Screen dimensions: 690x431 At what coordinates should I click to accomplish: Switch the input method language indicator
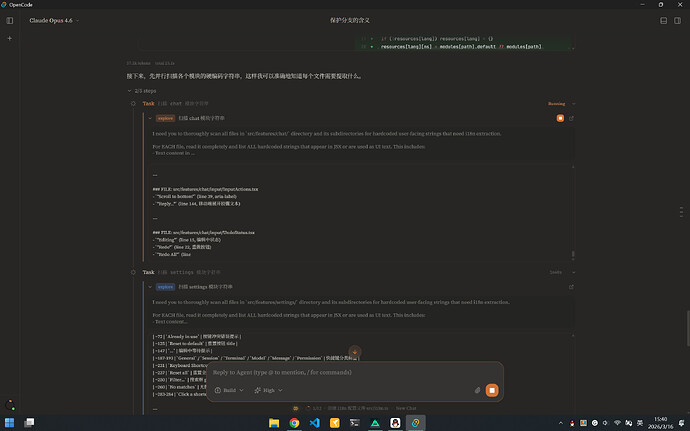[x=640, y=423]
